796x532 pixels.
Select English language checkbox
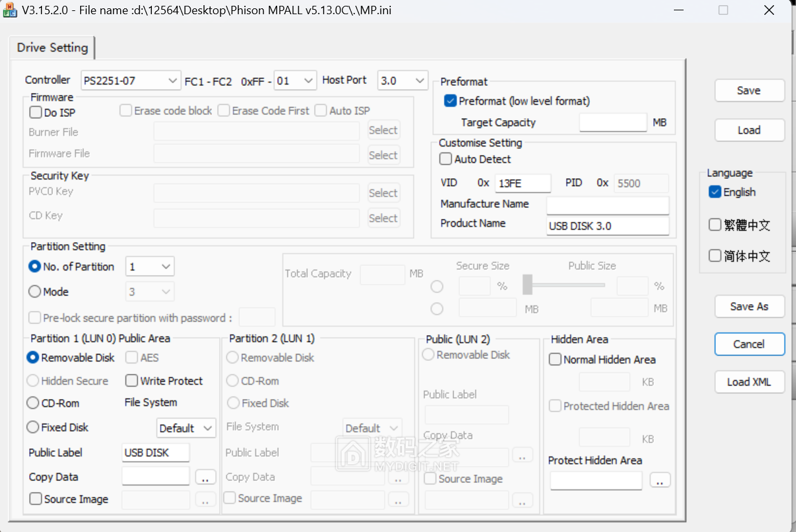click(x=715, y=192)
